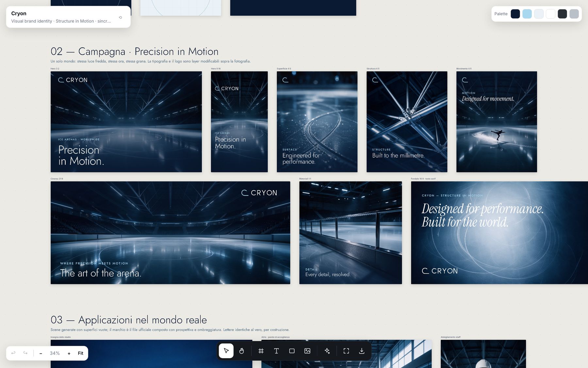Select the Built to the millimetre artboard

[x=407, y=122]
